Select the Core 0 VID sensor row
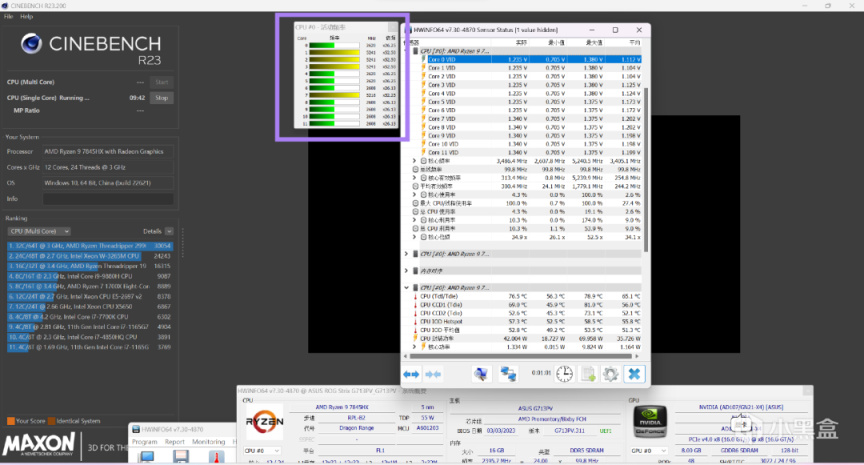Viewport: 864px width, 465px height. click(532, 60)
